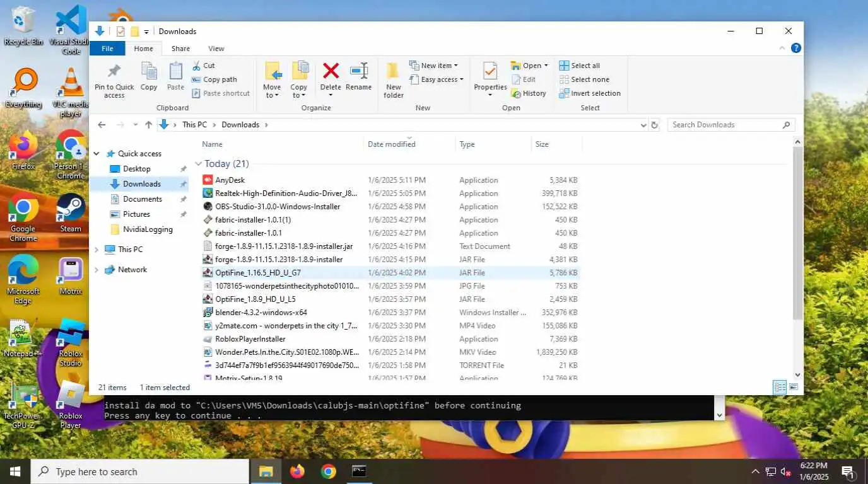Click Copy path in the ribbon
The height and width of the screenshot is (484, 868).
coord(214,79)
